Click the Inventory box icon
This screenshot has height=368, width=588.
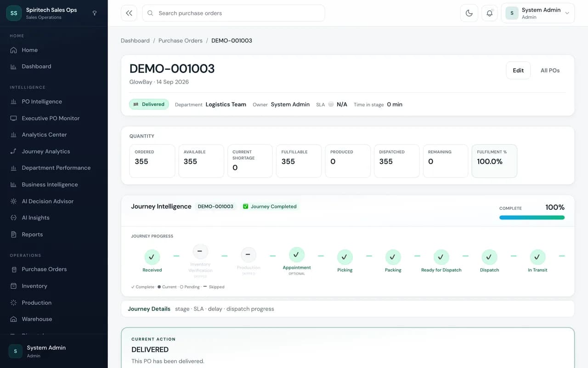click(x=13, y=286)
